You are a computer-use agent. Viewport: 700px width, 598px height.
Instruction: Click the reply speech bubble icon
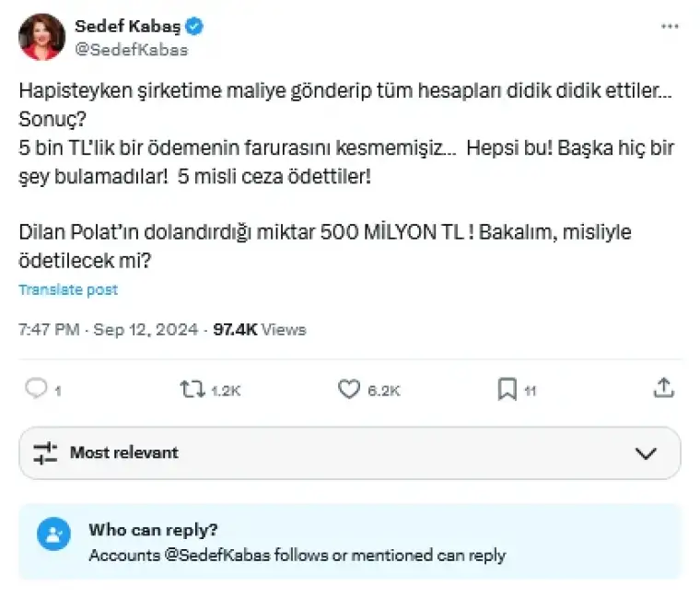36,390
